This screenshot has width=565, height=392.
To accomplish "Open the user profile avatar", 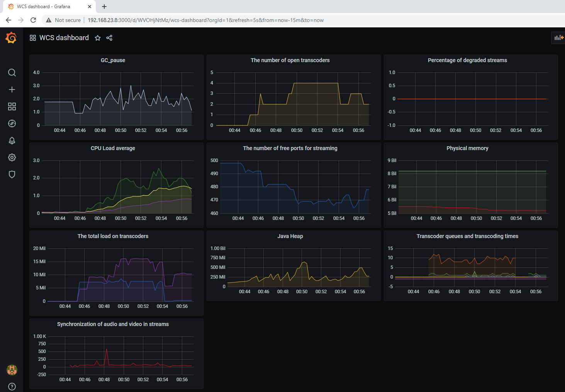I will tap(12, 370).
